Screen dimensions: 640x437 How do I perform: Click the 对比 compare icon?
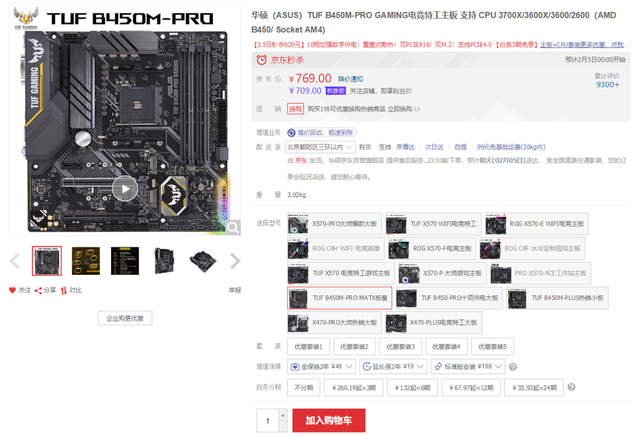pos(64,291)
